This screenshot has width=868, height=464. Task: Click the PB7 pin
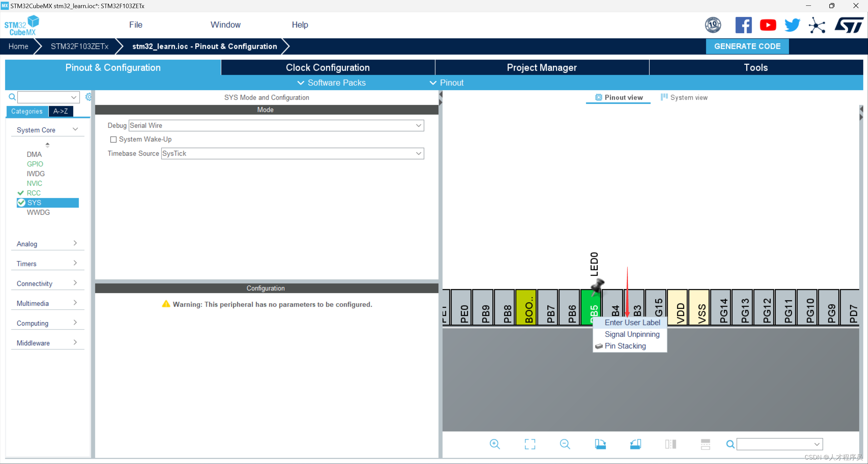click(548, 307)
